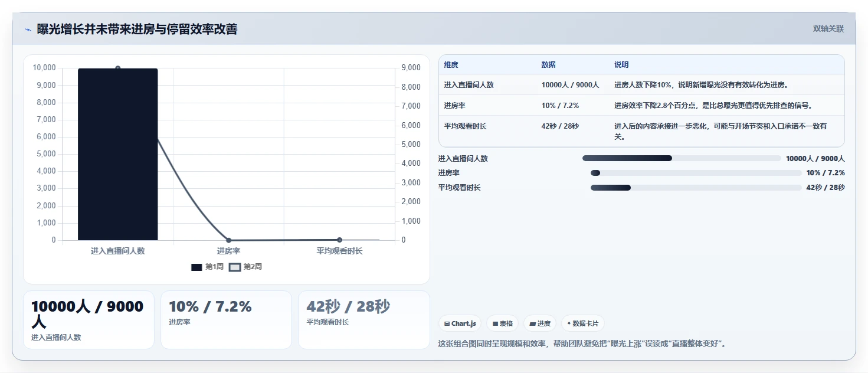Click the 数据卡片 tag icon

click(x=569, y=323)
